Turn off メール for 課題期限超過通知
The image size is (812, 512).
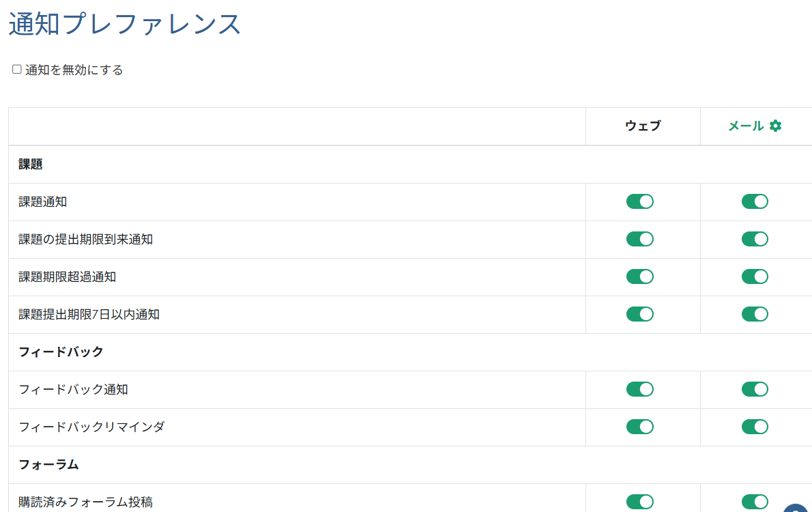pyautogui.click(x=755, y=276)
